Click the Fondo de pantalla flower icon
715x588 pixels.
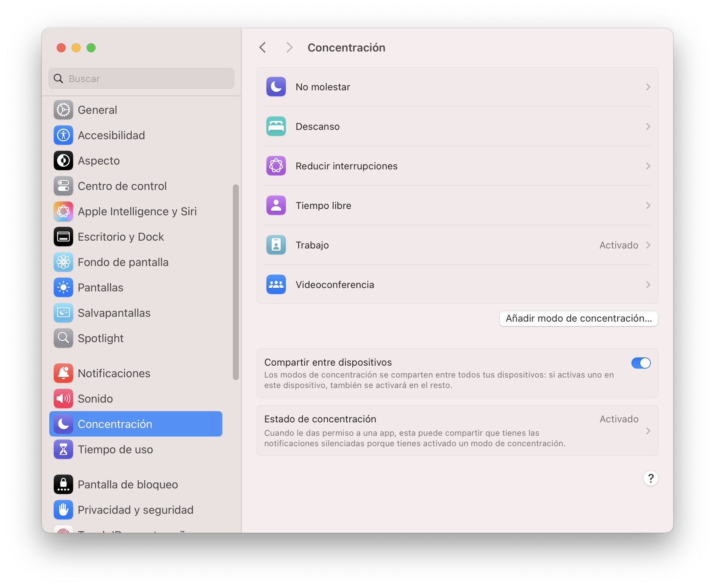(63, 262)
